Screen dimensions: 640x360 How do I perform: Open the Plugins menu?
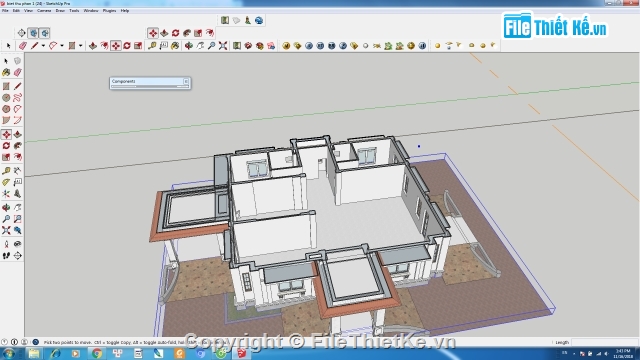tap(109, 11)
